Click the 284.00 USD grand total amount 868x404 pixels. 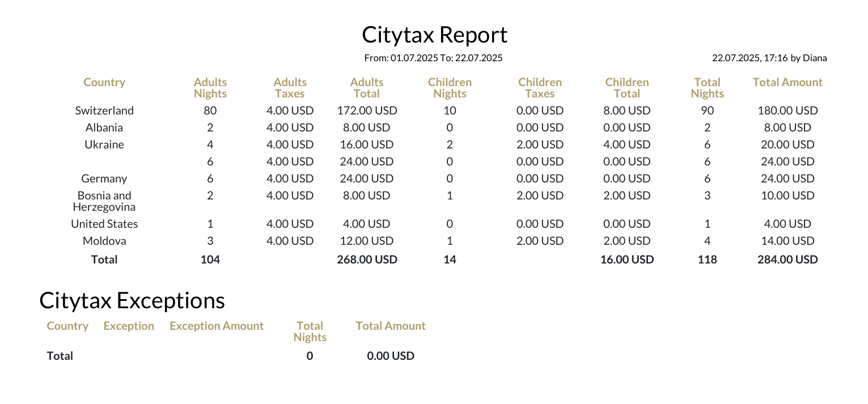click(787, 260)
